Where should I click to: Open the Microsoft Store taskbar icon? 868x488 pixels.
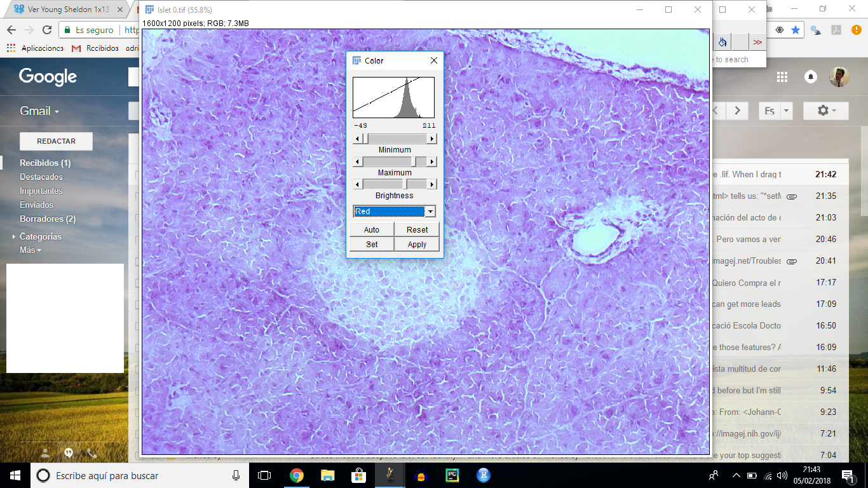(x=358, y=475)
